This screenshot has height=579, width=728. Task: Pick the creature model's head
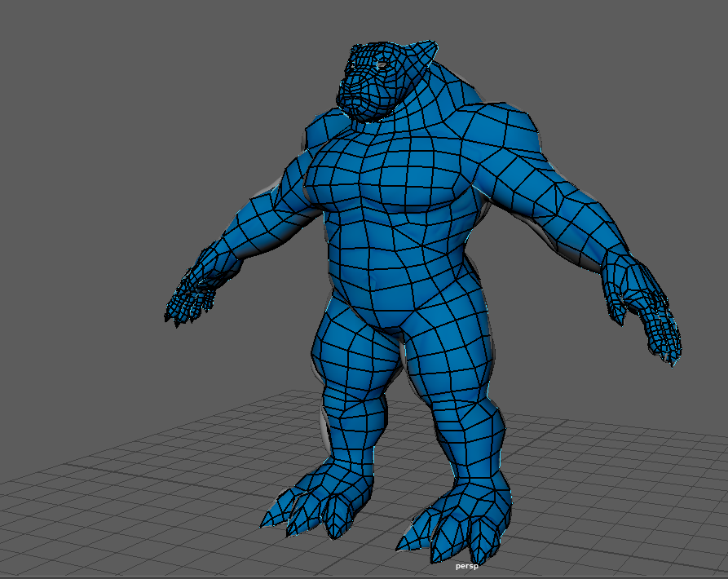click(x=385, y=80)
